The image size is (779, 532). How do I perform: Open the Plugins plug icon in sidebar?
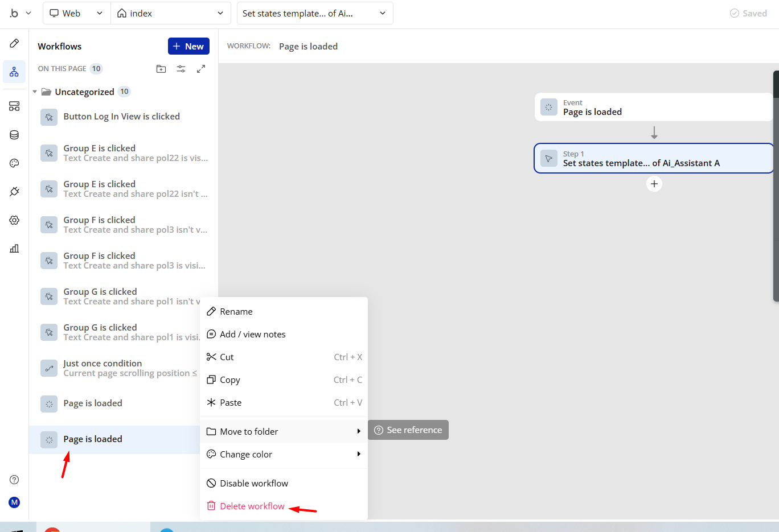coord(14,192)
